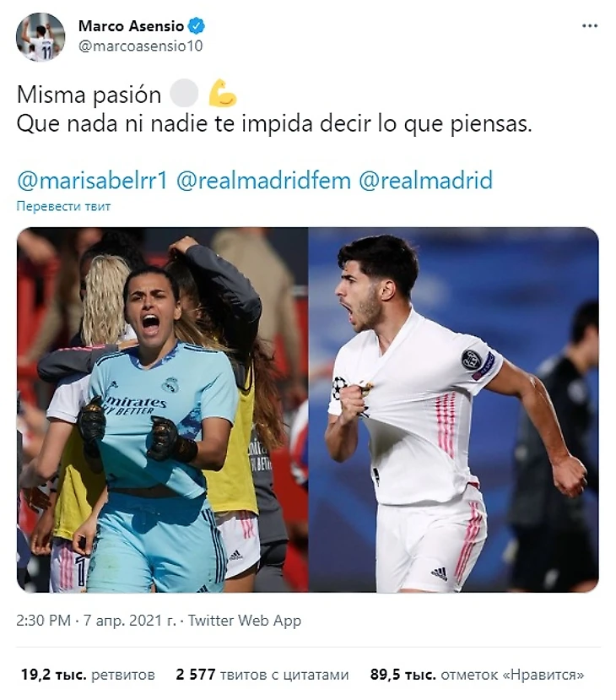Open the tweet's three-dot more menu
Viewport: 616px width, 700px height.
(x=589, y=26)
